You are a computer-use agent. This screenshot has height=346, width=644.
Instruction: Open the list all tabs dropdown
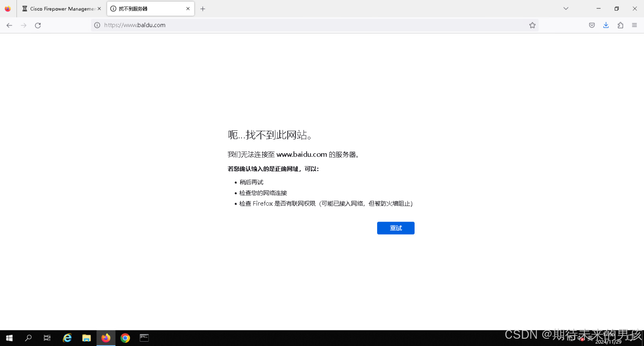[566, 8]
